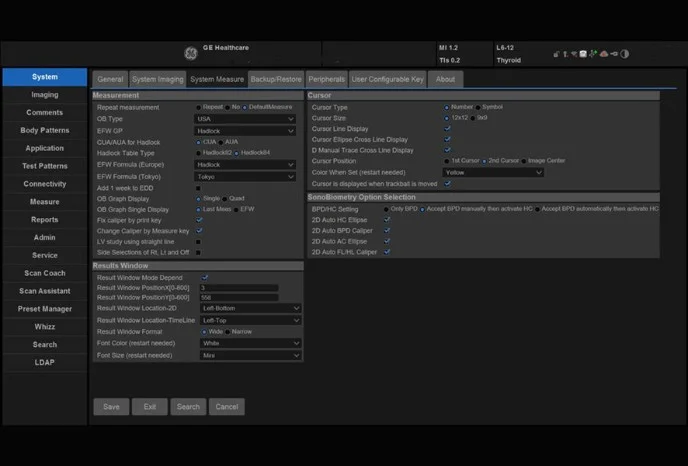Viewport: 688px width, 466px height.
Task: Open the OB Type dropdown
Action: pos(245,118)
